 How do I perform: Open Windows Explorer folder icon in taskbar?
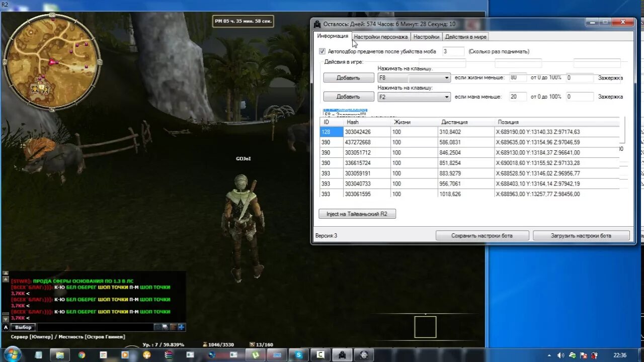point(60,355)
